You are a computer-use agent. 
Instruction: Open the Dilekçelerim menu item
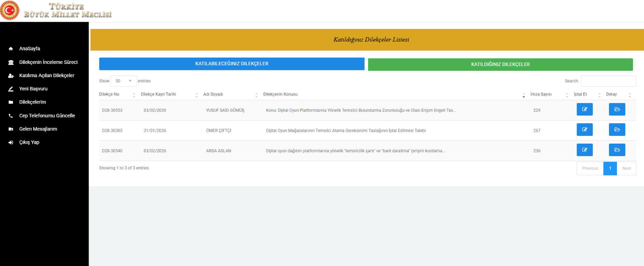[32, 102]
